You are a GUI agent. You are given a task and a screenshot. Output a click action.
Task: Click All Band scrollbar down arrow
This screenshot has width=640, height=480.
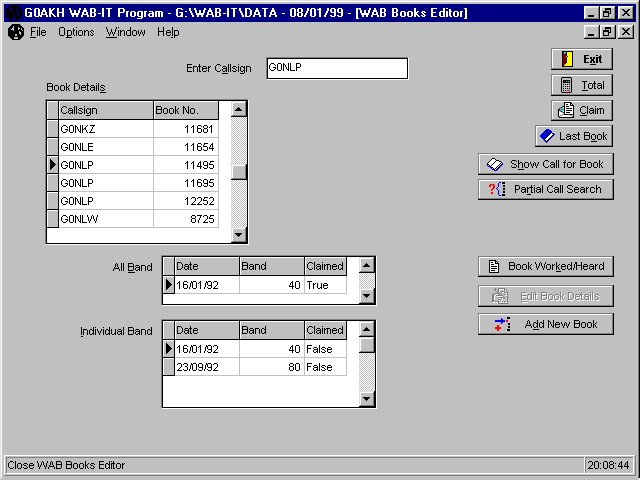click(367, 296)
